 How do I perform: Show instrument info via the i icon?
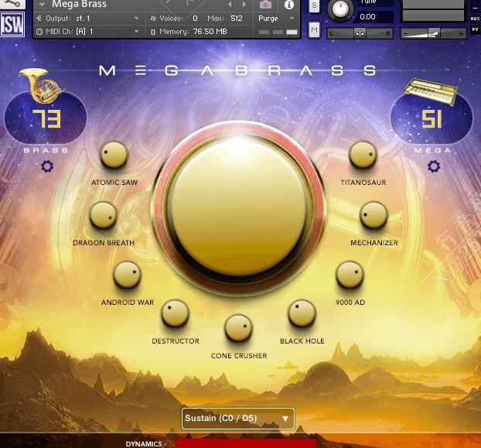click(x=288, y=5)
